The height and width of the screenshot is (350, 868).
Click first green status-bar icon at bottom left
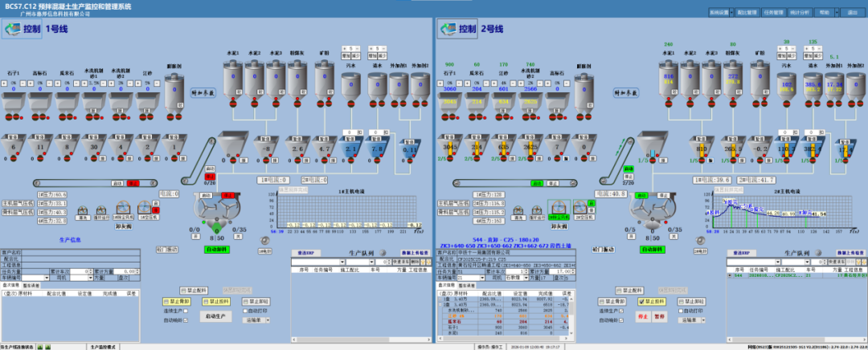coord(40,348)
